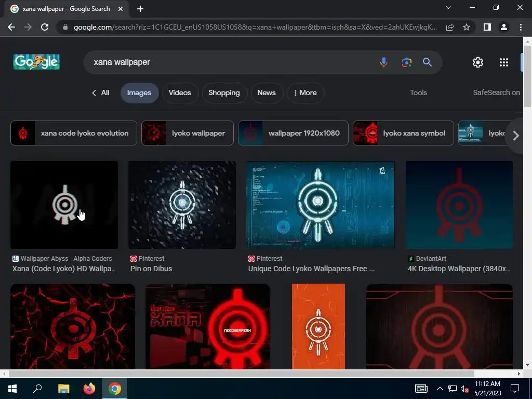The image size is (532, 399).
Task: Open the DeviantArt 4K wallpaper thumbnail
Action: [x=459, y=205]
